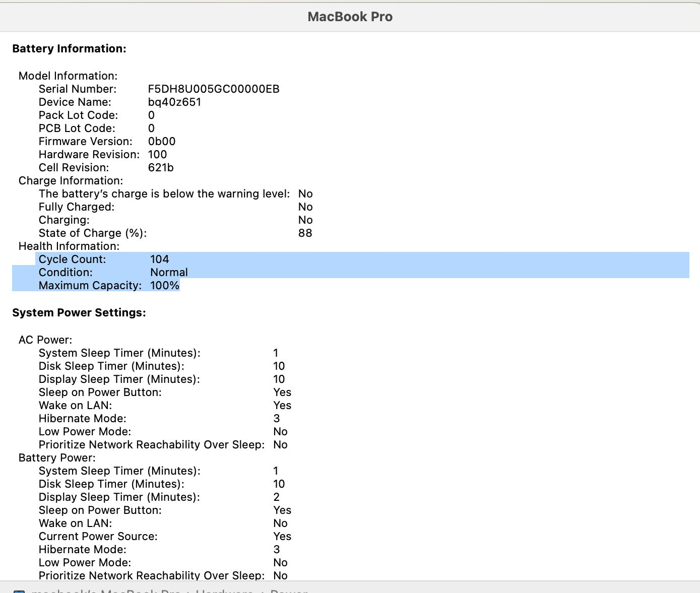Click the AC Power section label
700x593 pixels.
click(45, 340)
